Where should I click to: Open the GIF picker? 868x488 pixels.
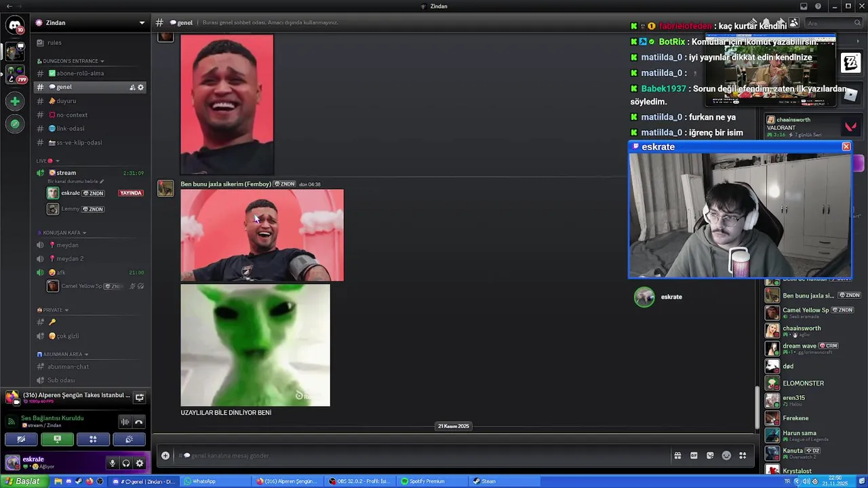(694, 455)
